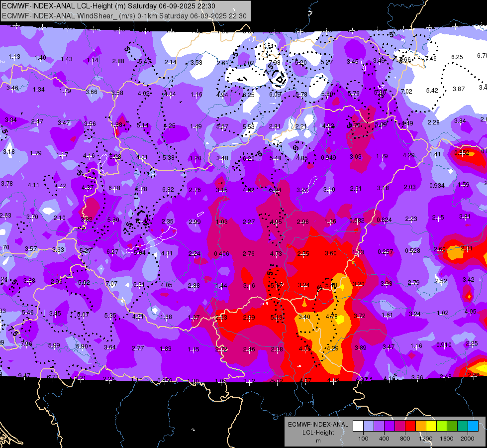Click the teal legend swatch
487x448 pixels.
pyautogui.click(x=463, y=426)
